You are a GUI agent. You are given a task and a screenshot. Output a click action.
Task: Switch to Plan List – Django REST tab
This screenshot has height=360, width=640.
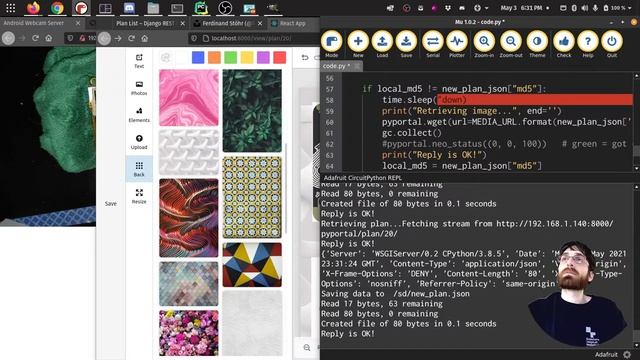145,23
